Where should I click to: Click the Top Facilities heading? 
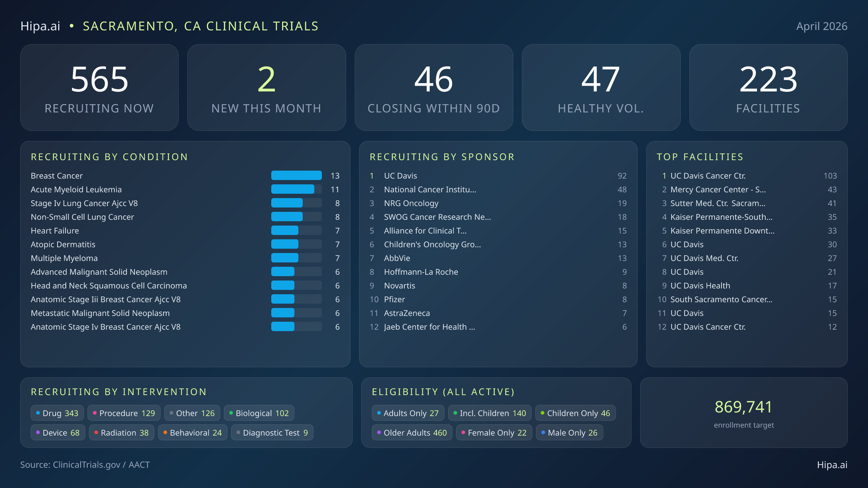[700, 157]
